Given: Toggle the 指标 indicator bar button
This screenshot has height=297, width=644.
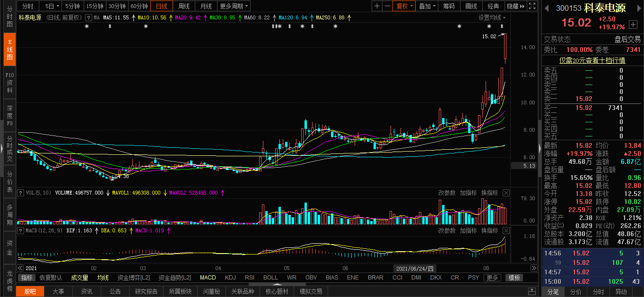Looking at the screenshot, I should (27, 278).
